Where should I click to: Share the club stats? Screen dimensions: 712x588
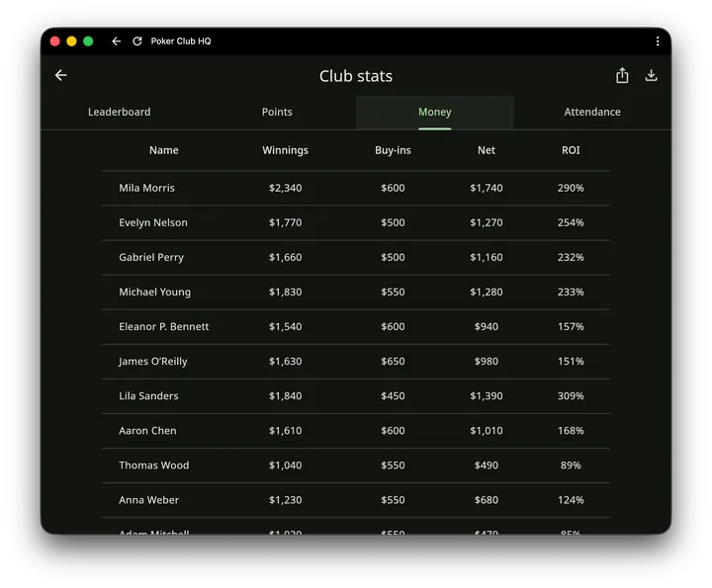click(622, 75)
